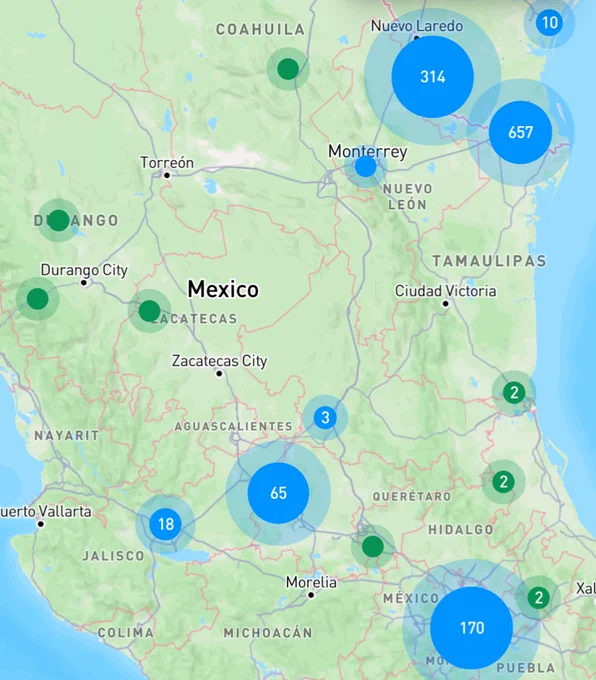596x680 pixels.
Task: Expand the blue cluster labeled 65
Action: [278, 493]
